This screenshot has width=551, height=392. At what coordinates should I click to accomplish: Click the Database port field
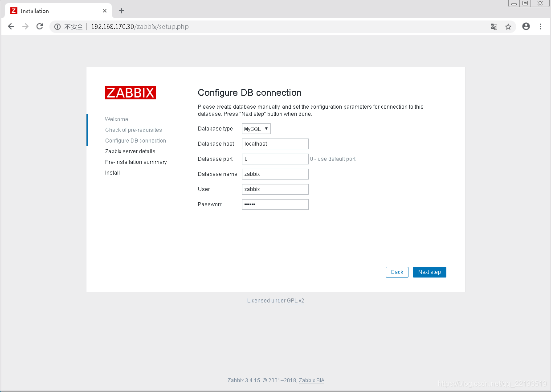pyautogui.click(x=275, y=159)
